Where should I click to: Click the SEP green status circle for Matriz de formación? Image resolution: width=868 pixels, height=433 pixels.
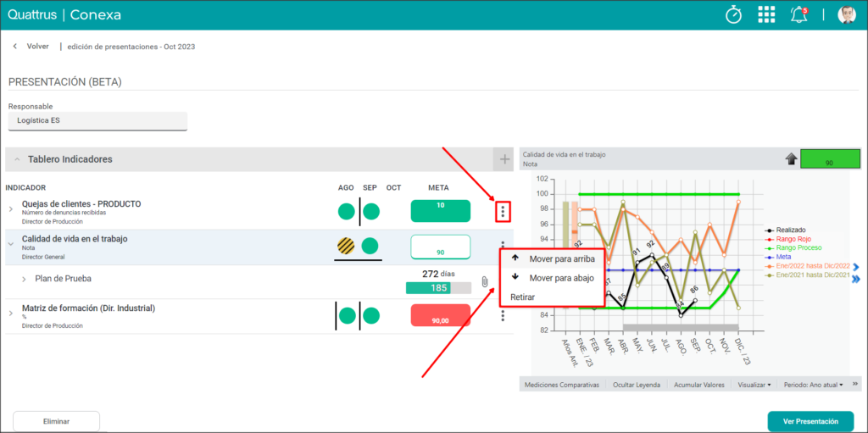coord(370,315)
